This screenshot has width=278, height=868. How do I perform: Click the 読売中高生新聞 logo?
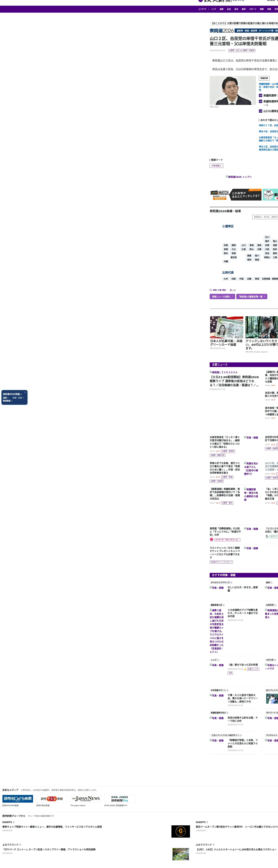[x=52, y=799]
